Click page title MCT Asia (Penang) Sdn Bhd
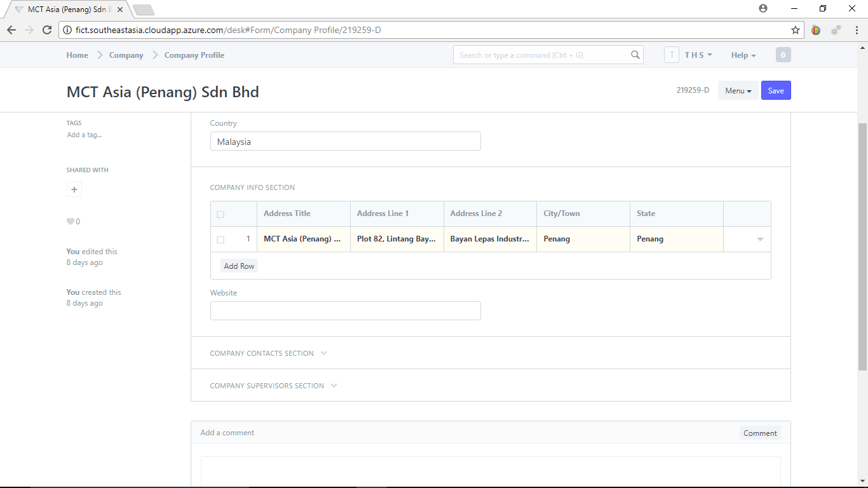 pyautogui.click(x=163, y=92)
